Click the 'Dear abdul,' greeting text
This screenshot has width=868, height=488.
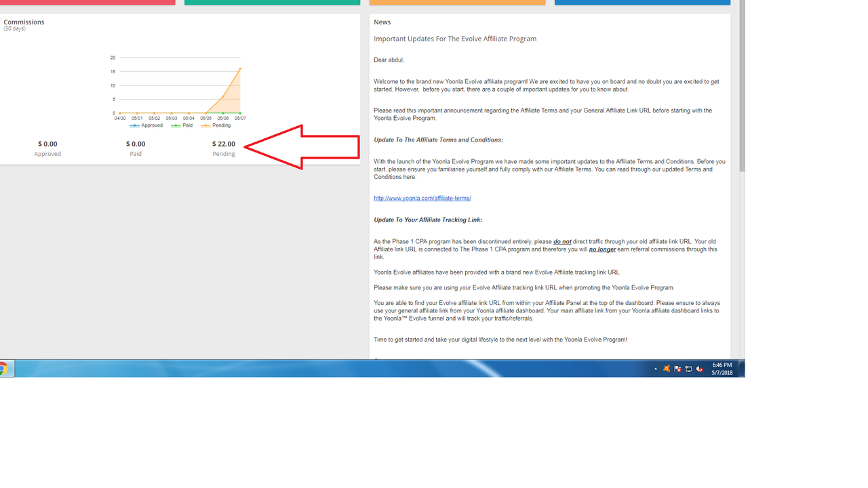[389, 60]
